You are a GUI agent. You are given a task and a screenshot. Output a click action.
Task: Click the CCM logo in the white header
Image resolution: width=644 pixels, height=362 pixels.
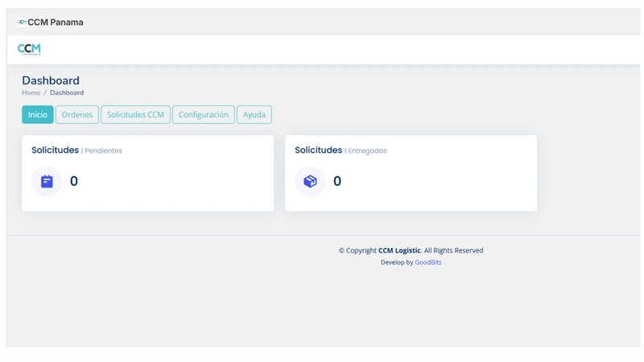[29, 49]
